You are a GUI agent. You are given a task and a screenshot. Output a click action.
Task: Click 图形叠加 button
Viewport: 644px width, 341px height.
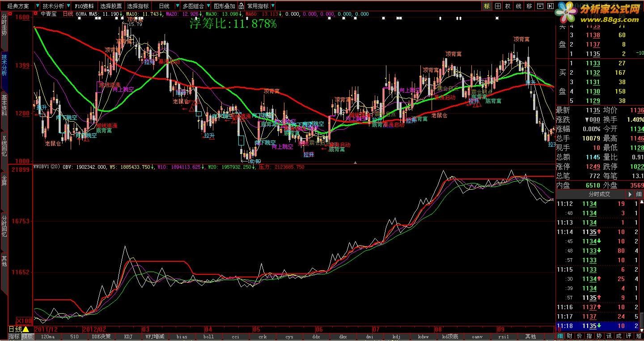point(224,6)
